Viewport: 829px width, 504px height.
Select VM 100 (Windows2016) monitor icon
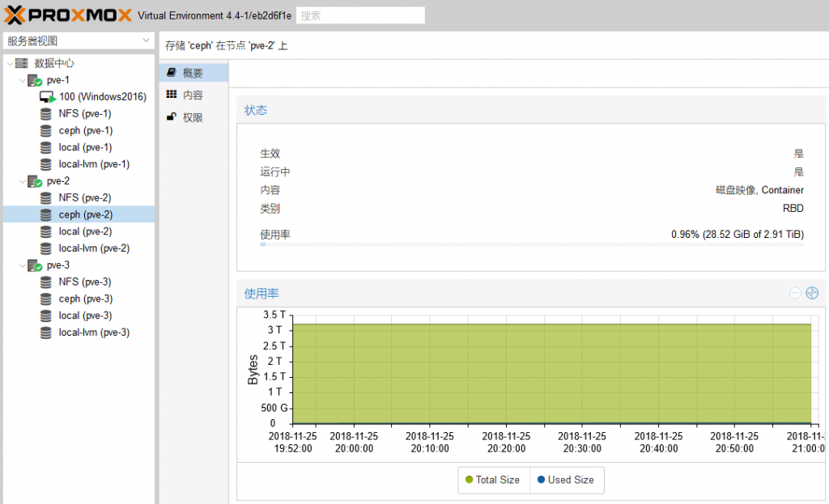(x=47, y=97)
